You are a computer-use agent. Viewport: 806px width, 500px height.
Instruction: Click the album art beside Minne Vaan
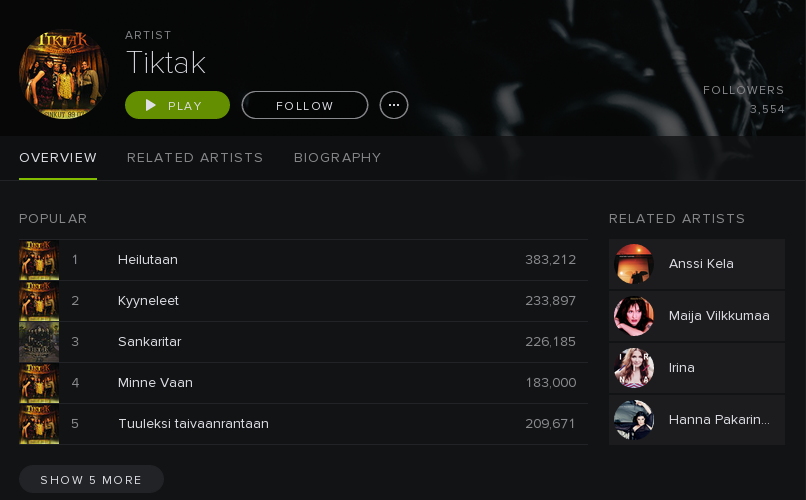(39, 383)
